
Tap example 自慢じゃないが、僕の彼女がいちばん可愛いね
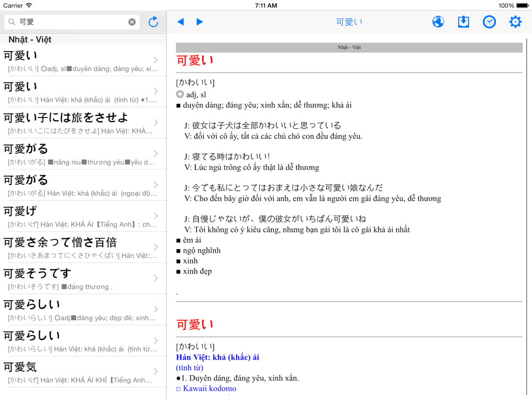pyautogui.click(x=275, y=219)
